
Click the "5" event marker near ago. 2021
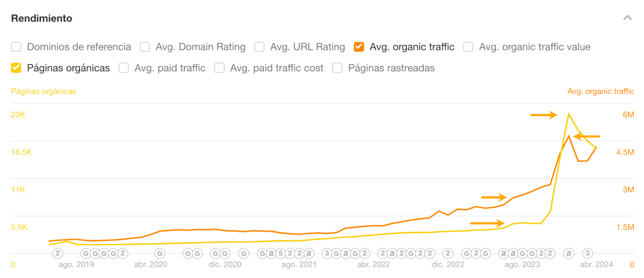pos(280,253)
